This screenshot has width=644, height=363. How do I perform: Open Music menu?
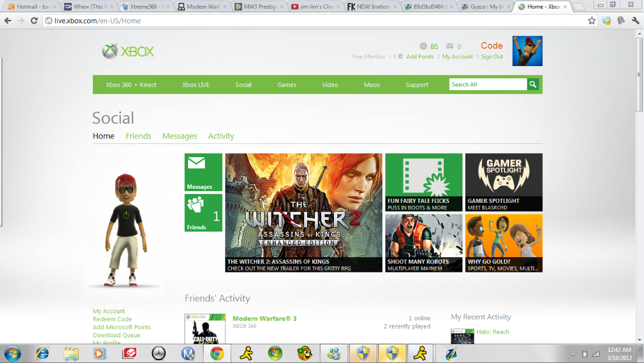[372, 85]
